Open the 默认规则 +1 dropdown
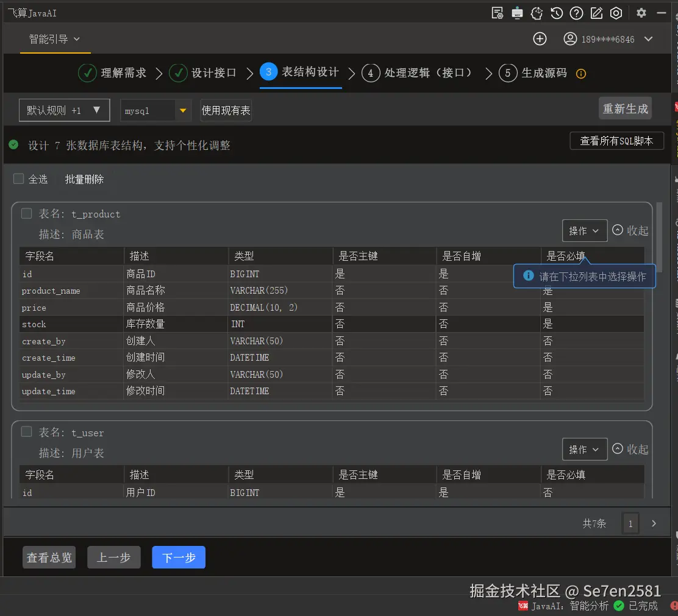 [65, 110]
